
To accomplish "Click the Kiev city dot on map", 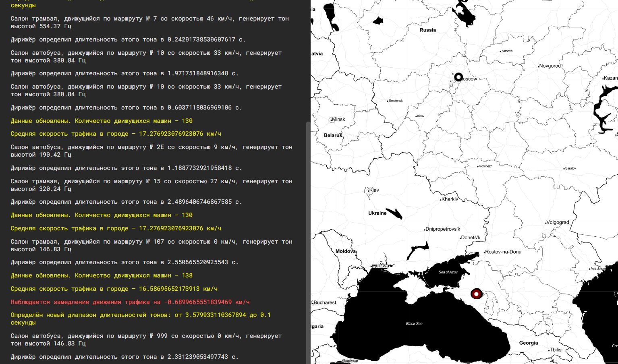I will (x=369, y=190).
